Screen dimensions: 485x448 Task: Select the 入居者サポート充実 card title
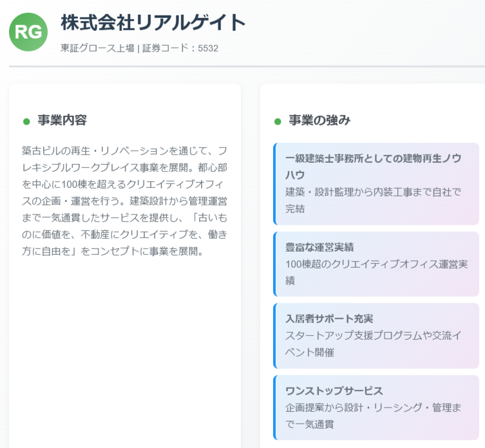pos(329,319)
